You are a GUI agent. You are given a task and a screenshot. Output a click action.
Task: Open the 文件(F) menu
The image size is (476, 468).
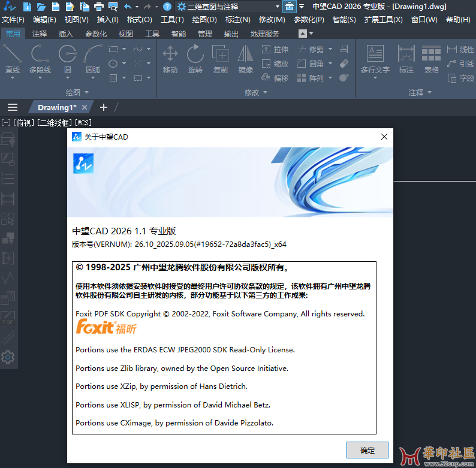13,20
